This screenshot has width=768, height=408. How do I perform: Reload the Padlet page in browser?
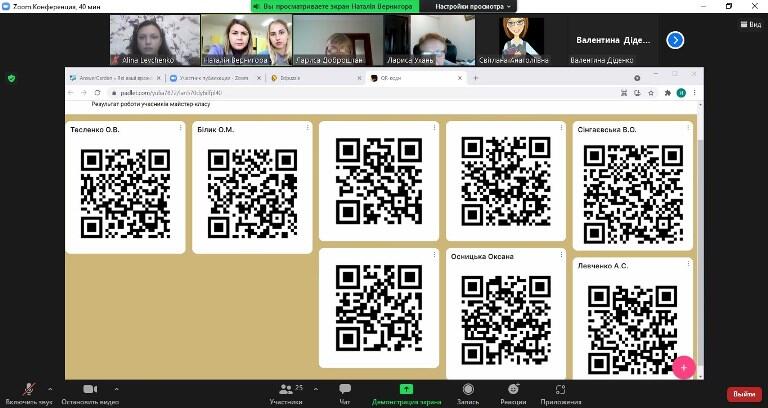[97, 93]
